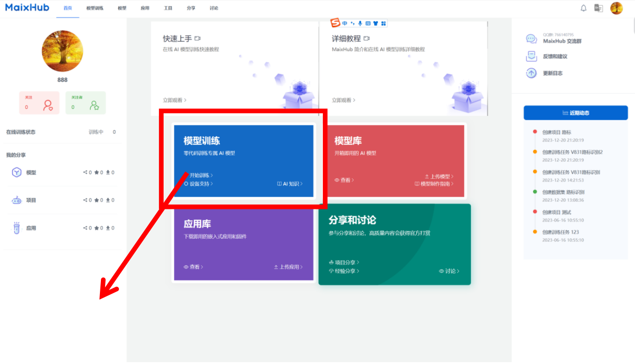Open the notification bell icon

click(584, 8)
